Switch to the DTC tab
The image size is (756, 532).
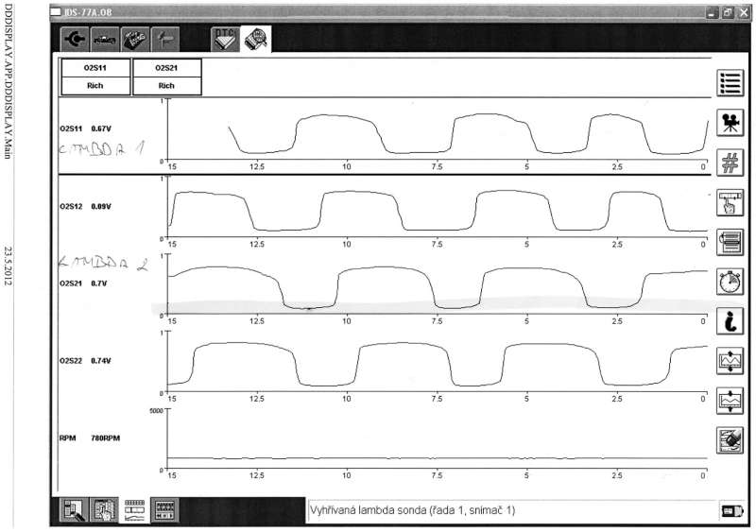(x=225, y=39)
